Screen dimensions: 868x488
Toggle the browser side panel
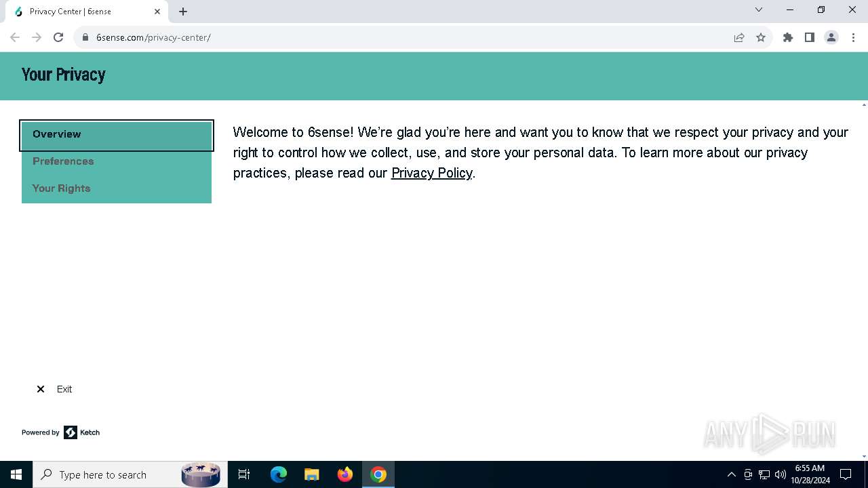pos(810,37)
